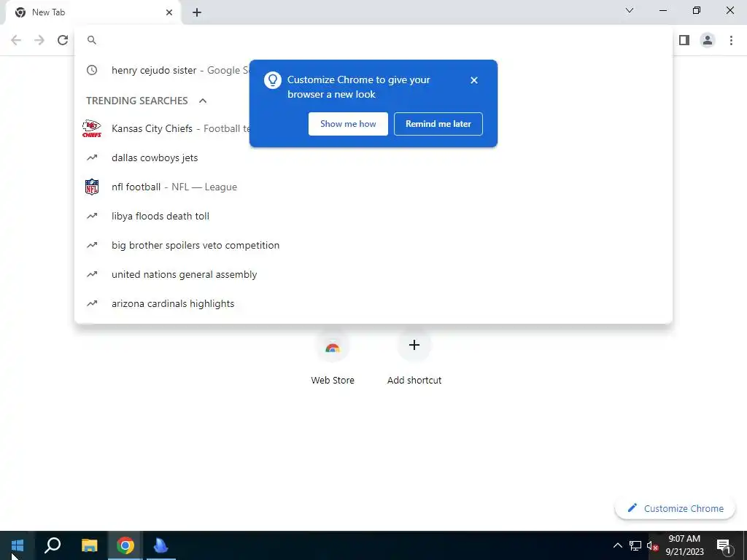Open the taskbar clock and date

coord(684,545)
